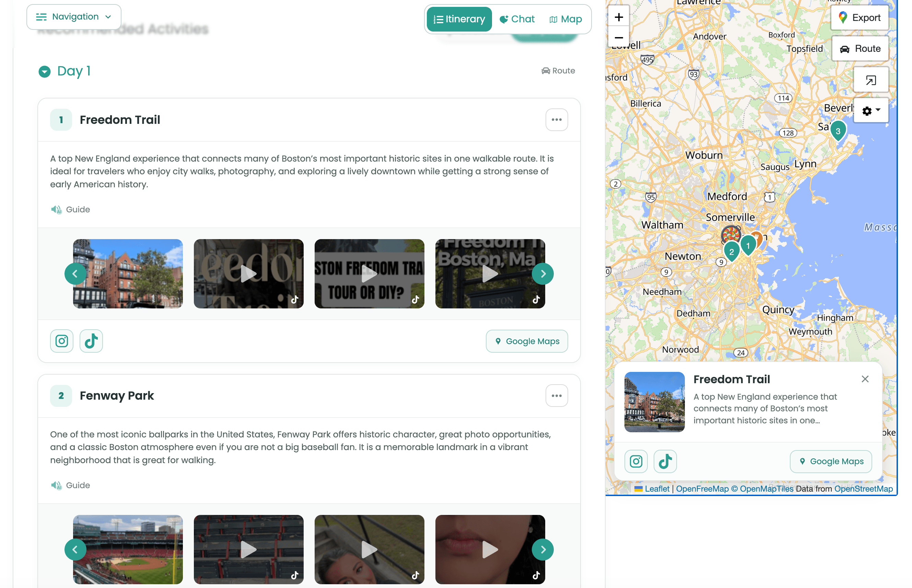Play the Fenway Park seats video
This screenshot has width=912, height=588.
point(249,550)
